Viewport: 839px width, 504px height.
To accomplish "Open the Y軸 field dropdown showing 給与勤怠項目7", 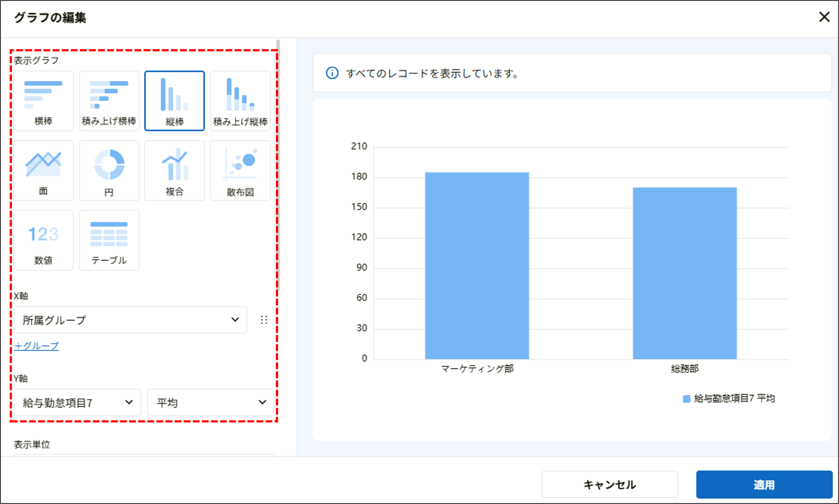I will click(77, 402).
